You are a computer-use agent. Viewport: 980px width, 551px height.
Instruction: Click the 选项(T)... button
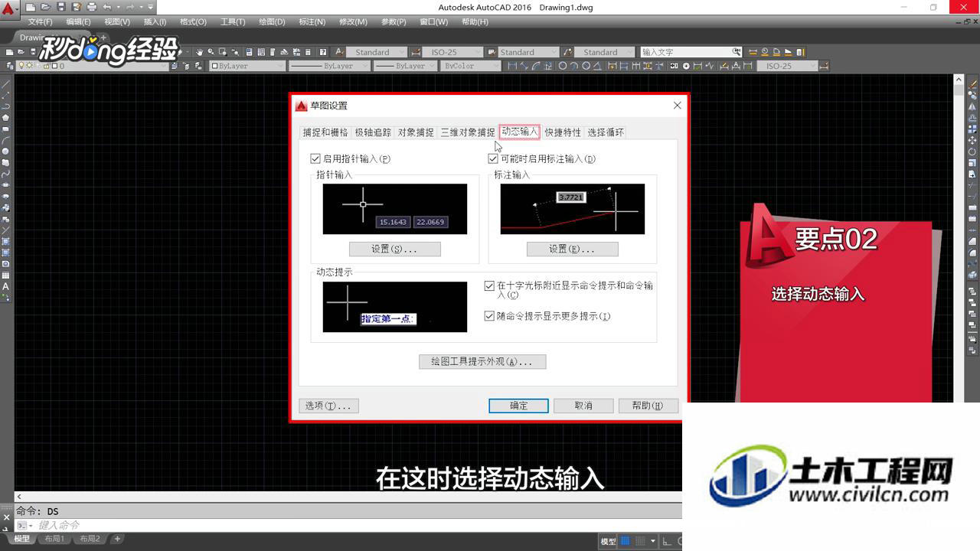click(328, 406)
